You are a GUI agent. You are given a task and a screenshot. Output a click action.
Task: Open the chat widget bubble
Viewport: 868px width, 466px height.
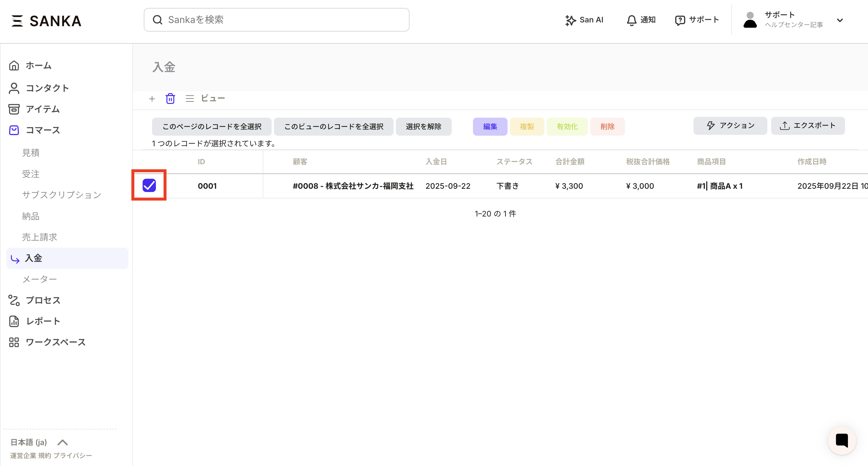click(842, 440)
